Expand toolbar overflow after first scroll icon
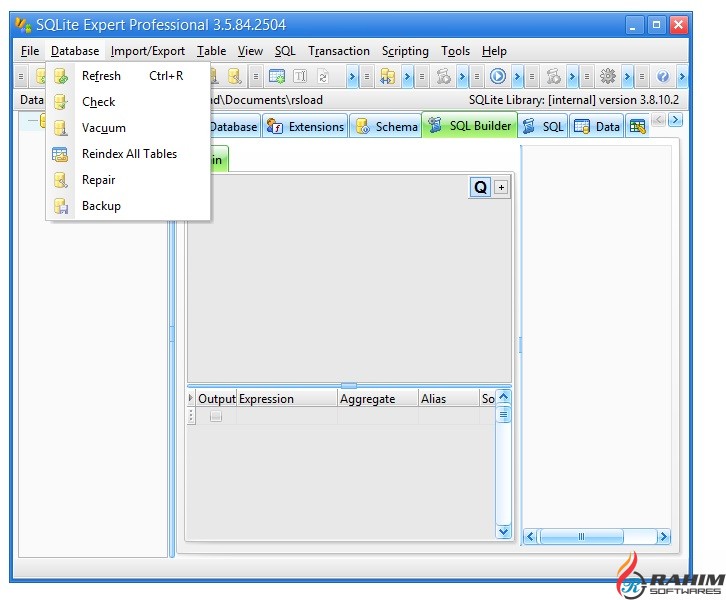 463,77
